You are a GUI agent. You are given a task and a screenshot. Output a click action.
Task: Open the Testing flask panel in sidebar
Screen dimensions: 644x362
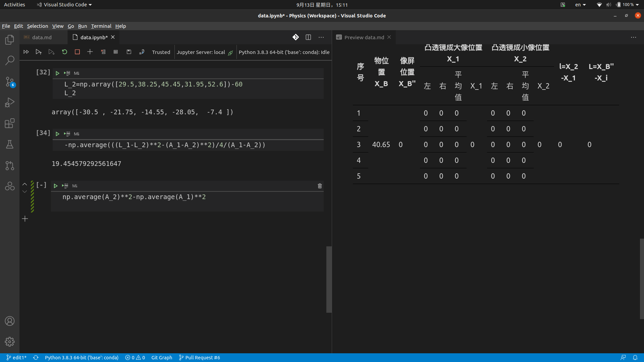(10, 144)
